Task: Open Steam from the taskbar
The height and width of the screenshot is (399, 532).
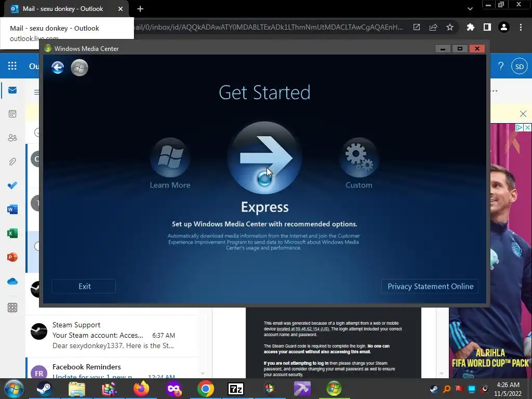Action: 44,389
